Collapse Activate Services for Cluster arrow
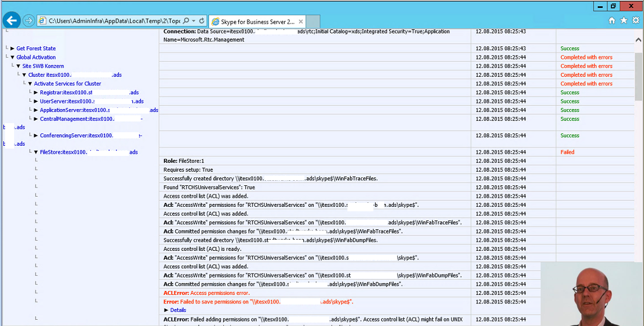 tap(30, 84)
